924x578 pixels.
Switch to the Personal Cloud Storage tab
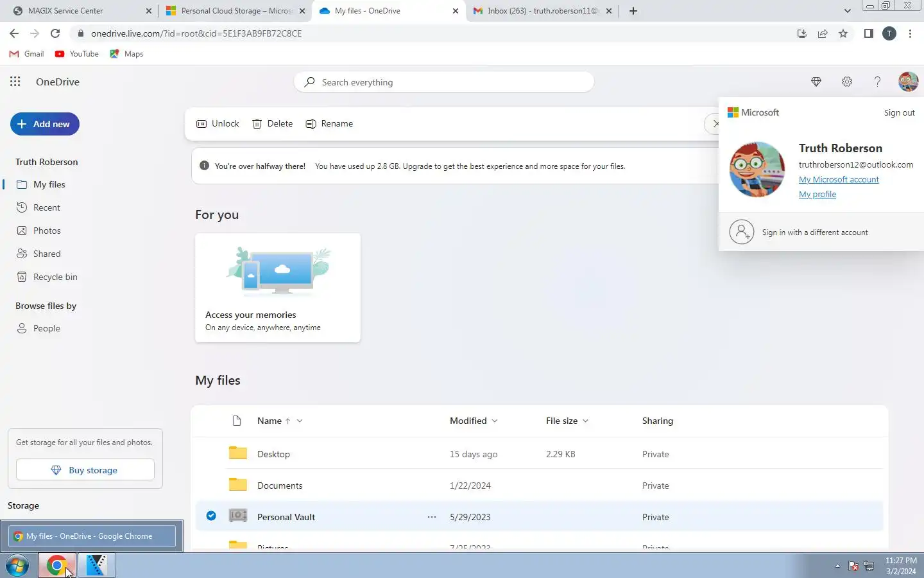click(235, 11)
